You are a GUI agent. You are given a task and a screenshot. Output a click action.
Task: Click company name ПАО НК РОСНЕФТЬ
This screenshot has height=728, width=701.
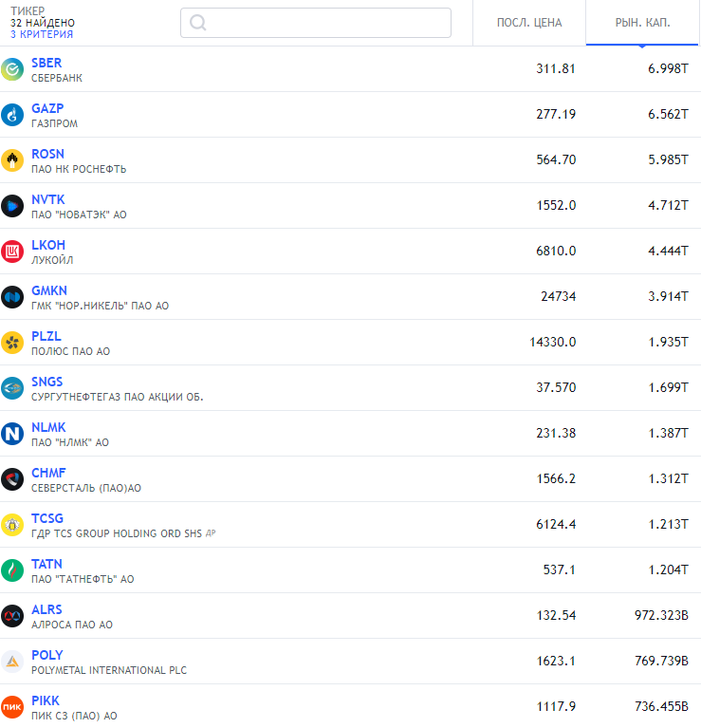pos(79,169)
